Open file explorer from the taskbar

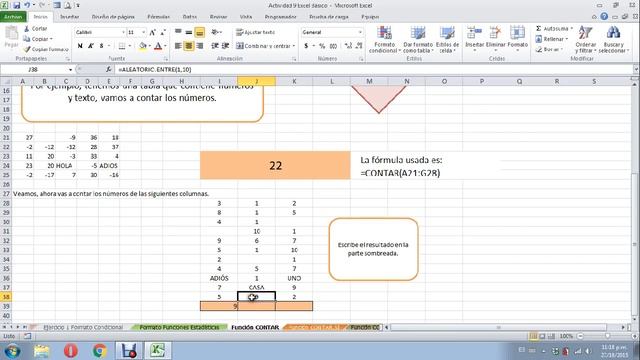pyautogui.click(x=41, y=351)
